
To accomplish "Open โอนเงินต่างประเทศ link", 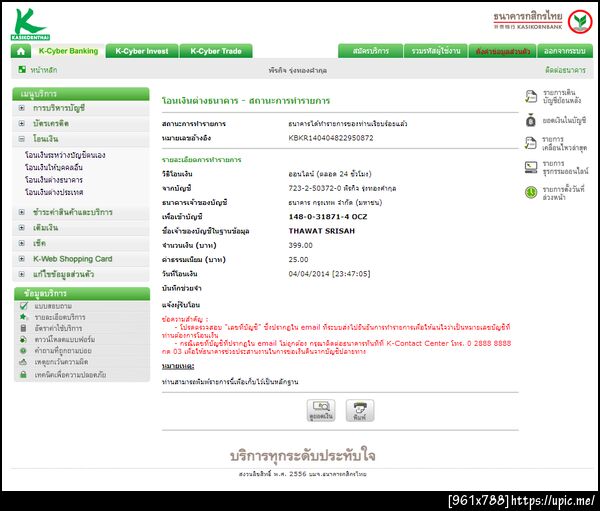I will (54, 192).
